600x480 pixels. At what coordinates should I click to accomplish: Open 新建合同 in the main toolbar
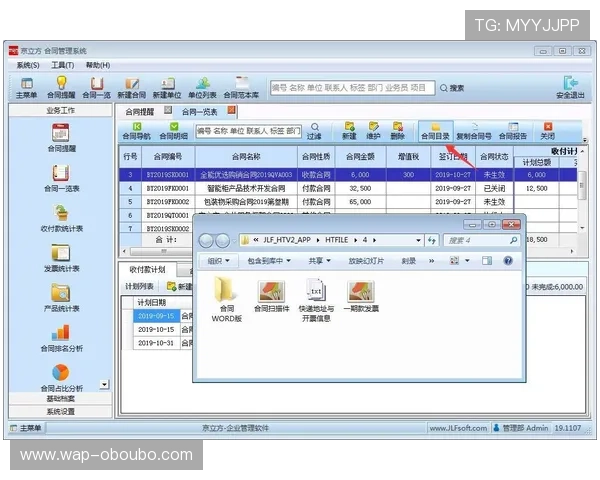pyautogui.click(x=131, y=87)
